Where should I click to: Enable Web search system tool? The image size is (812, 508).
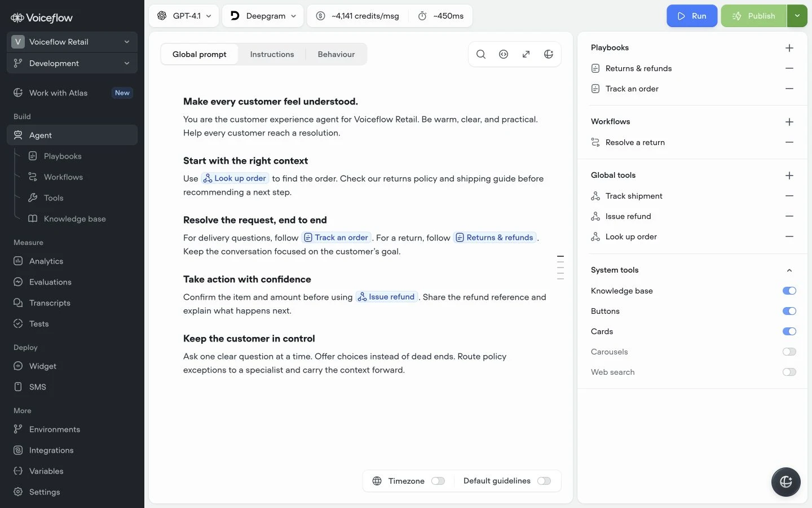(789, 372)
